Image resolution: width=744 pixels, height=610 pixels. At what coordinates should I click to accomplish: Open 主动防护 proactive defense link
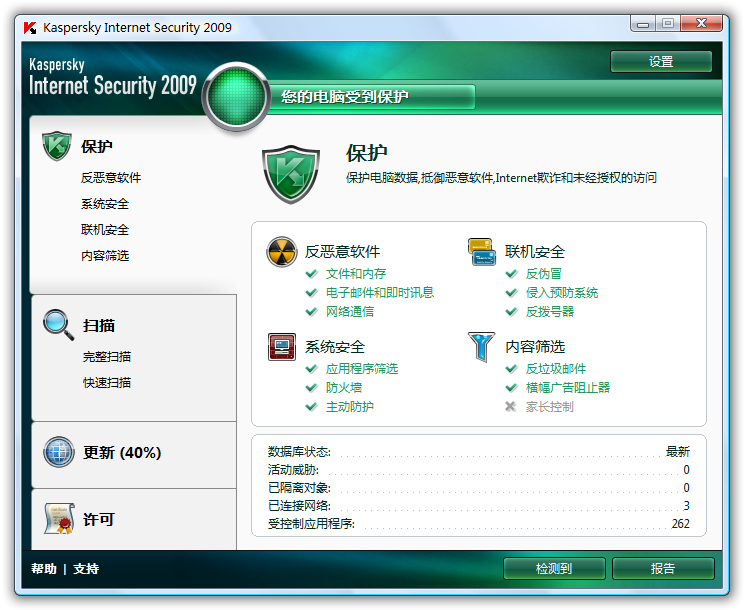coord(350,407)
